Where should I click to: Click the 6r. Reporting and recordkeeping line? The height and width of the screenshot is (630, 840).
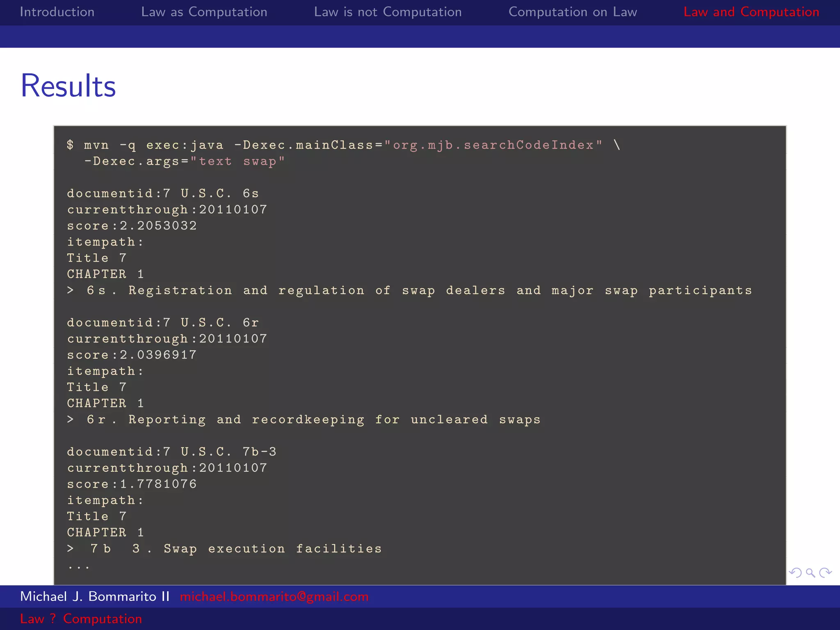304,420
